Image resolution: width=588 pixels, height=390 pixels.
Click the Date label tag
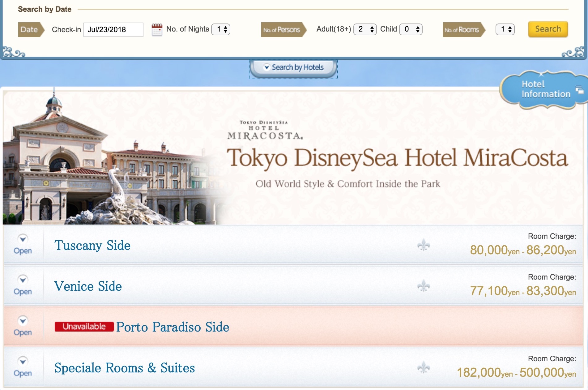pyautogui.click(x=32, y=30)
